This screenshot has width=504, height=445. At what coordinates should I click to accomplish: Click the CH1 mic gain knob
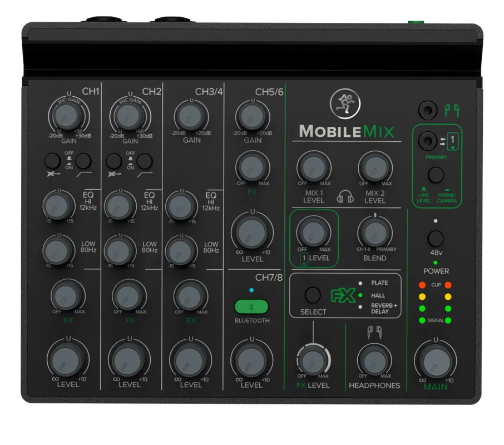[67, 116]
